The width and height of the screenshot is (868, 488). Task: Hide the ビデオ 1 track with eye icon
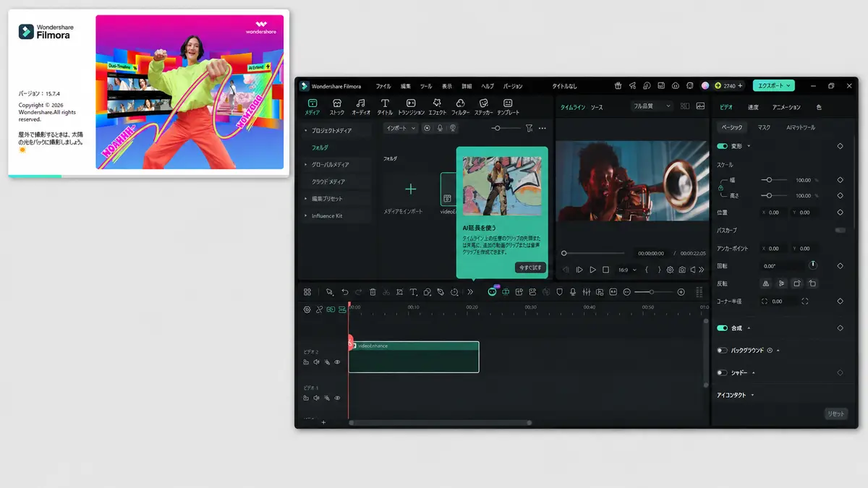coord(337,398)
